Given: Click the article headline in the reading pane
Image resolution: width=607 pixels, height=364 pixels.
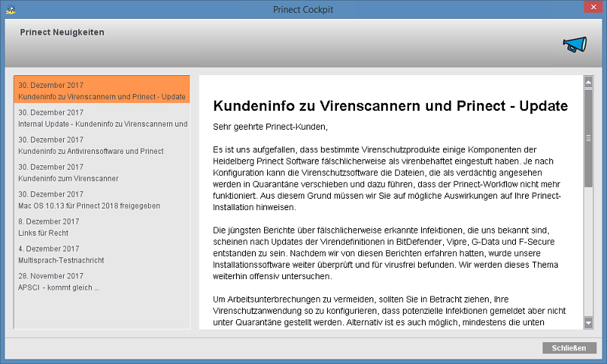Looking at the screenshot, I should click(390, 105).
